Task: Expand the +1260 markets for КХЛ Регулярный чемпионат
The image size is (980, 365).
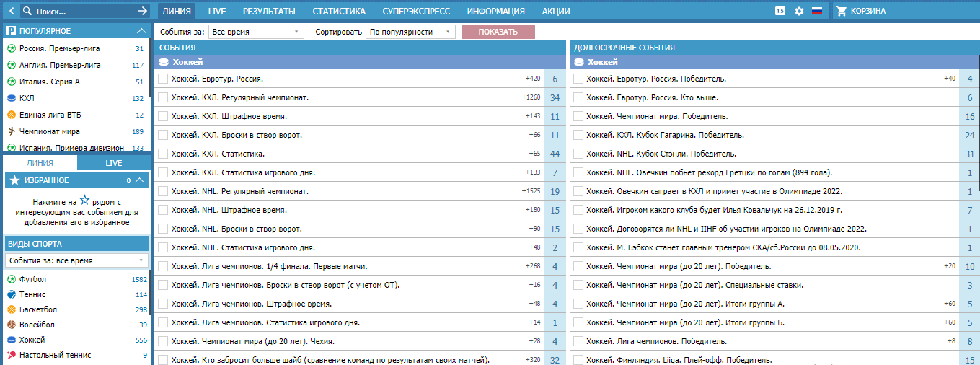Action: pos(531,97)
